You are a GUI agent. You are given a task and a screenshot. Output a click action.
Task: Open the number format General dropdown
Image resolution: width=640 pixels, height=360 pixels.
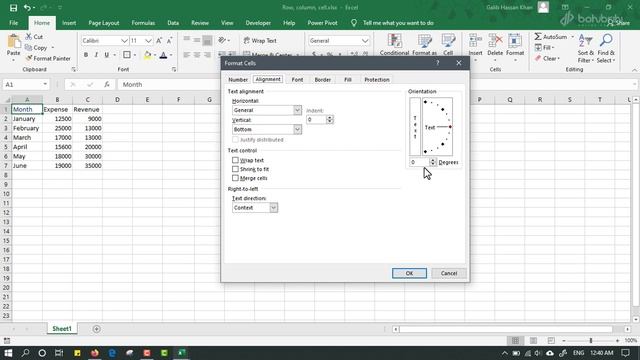coord(365,41)
